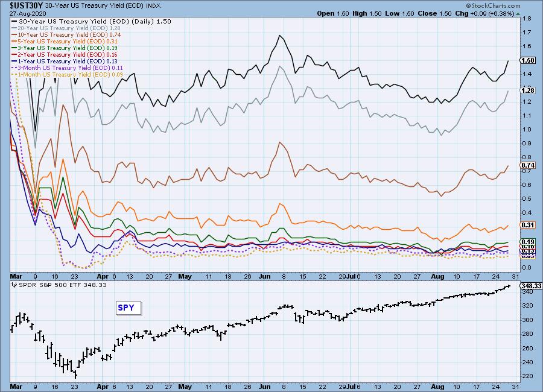Click the orange line marker for the 5-Year legend

click(x=14, y=41)
